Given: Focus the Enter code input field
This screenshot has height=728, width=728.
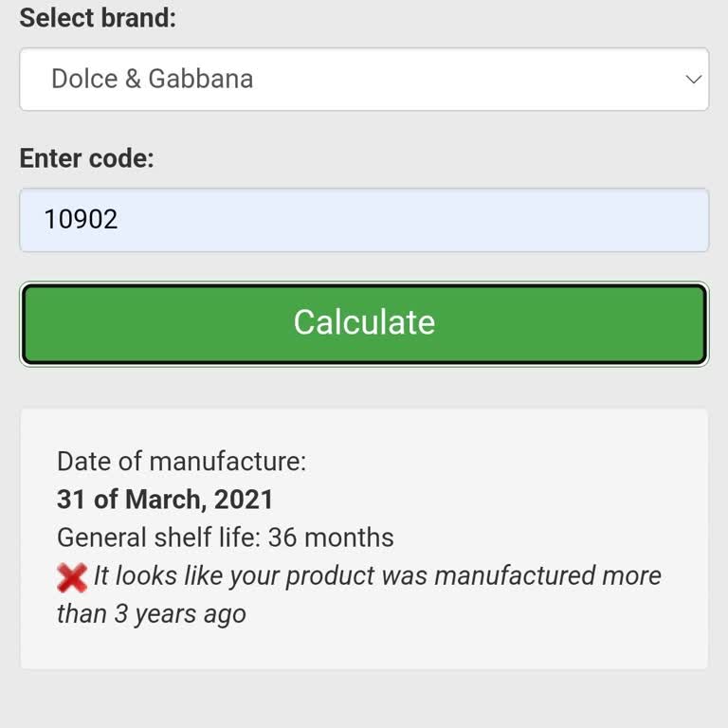Looking at the screenshot, I should pos(363,220).
